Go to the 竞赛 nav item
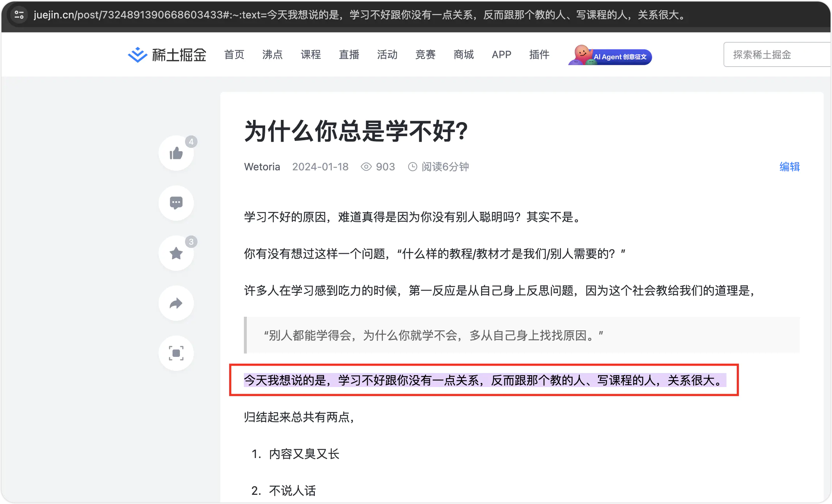 click(x=425, y=55)
